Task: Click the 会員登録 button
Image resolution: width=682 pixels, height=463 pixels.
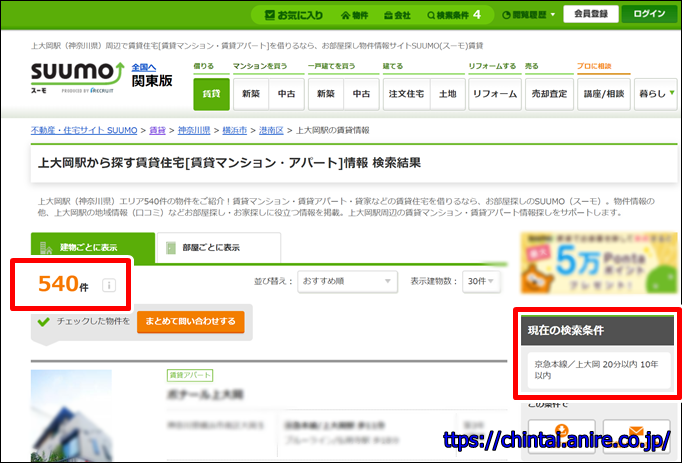Action: pyautogui.click(x=591, y=14)
